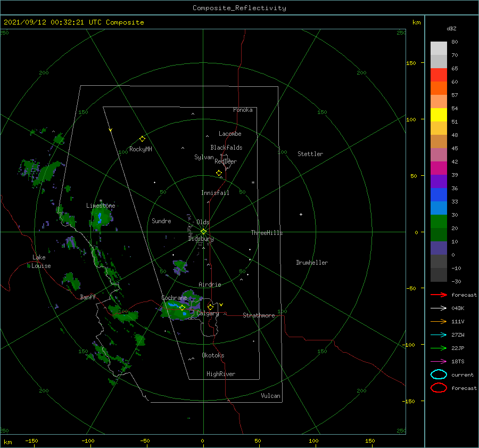Click the RockyMH label
The image size is (479, 448).
141,149
